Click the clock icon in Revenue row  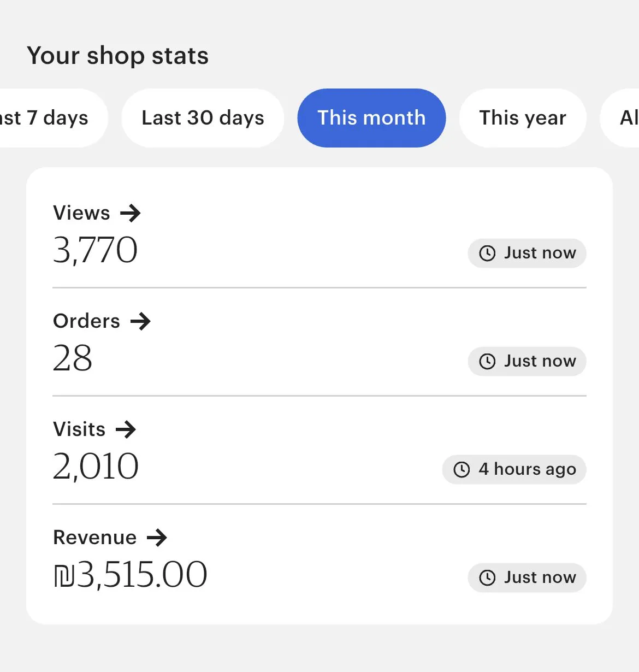point(487,578)
